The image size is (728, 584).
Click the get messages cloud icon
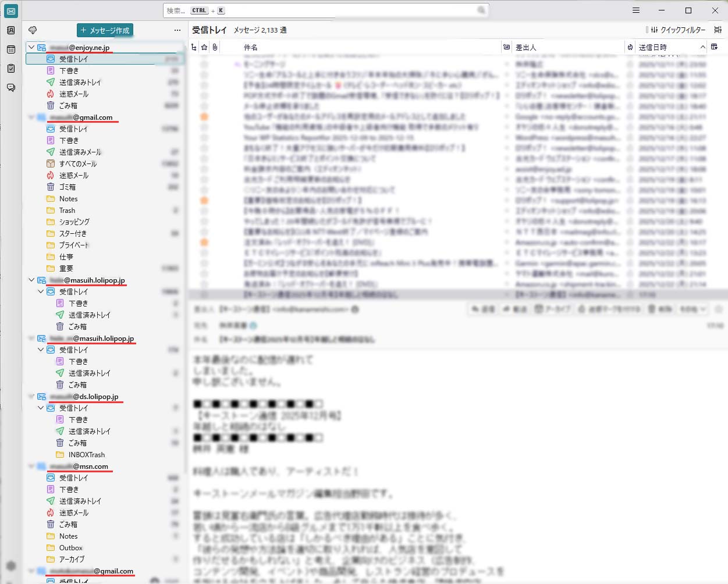pyautogui.click(x=33, y=30)
